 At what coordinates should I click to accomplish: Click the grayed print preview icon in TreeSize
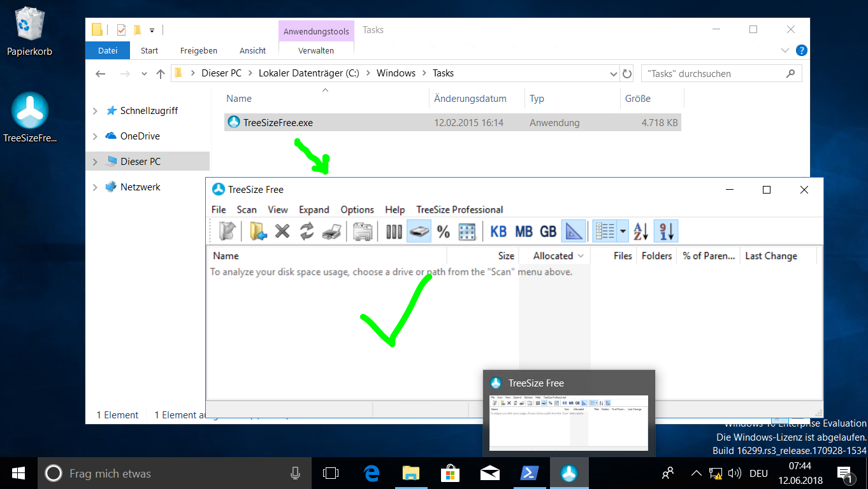[x=363, y=231]
